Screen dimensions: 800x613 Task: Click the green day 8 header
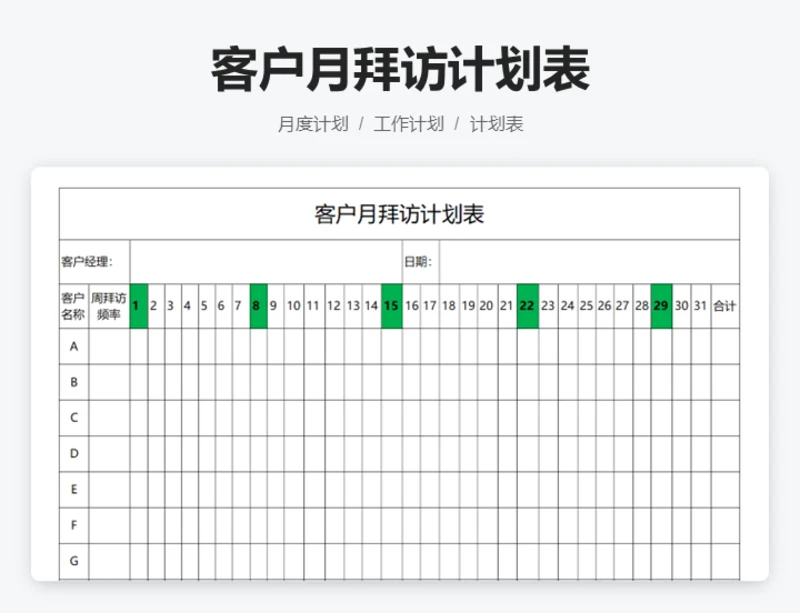259,306
